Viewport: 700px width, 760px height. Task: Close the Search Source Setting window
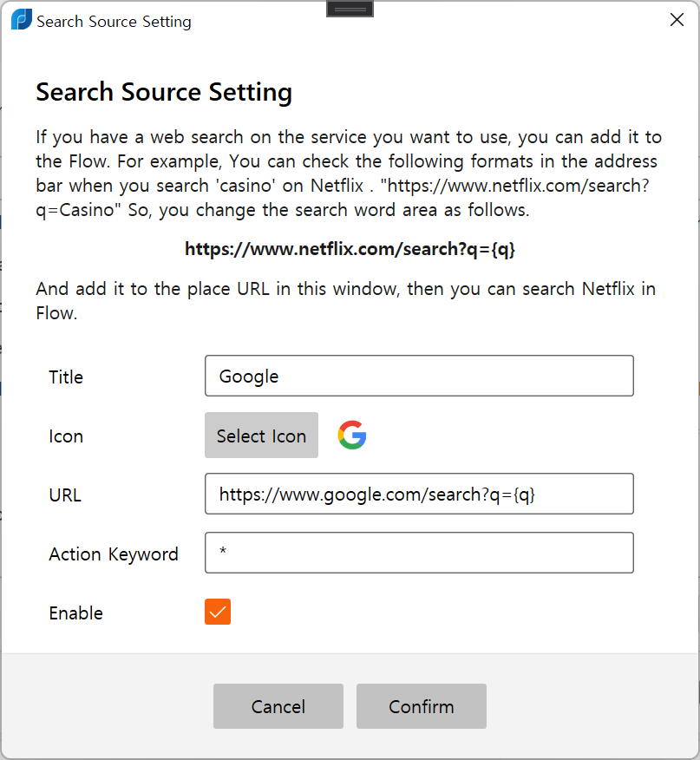[677, 20]
